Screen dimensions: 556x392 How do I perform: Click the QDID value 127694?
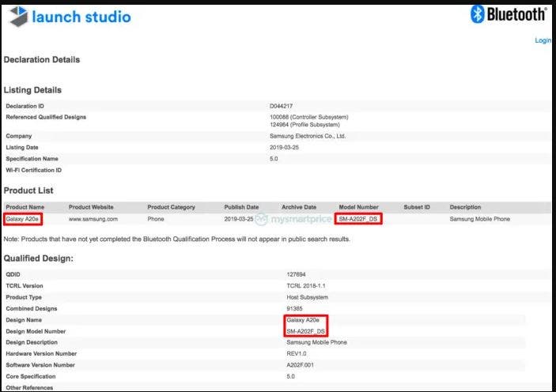296,274
